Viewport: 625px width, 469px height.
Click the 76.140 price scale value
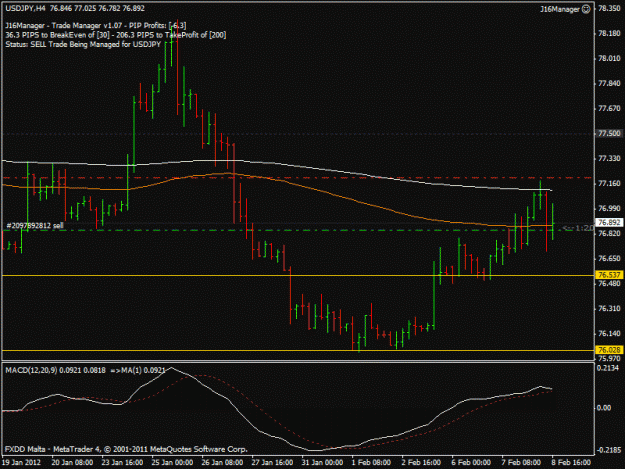[x=609, y=334]
